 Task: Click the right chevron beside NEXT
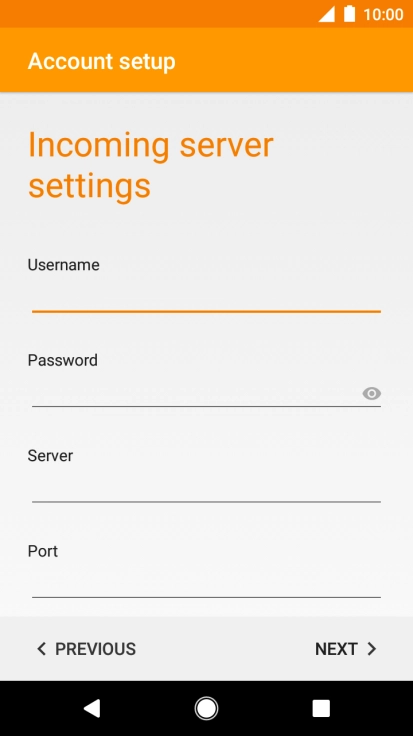coord(372,649)
